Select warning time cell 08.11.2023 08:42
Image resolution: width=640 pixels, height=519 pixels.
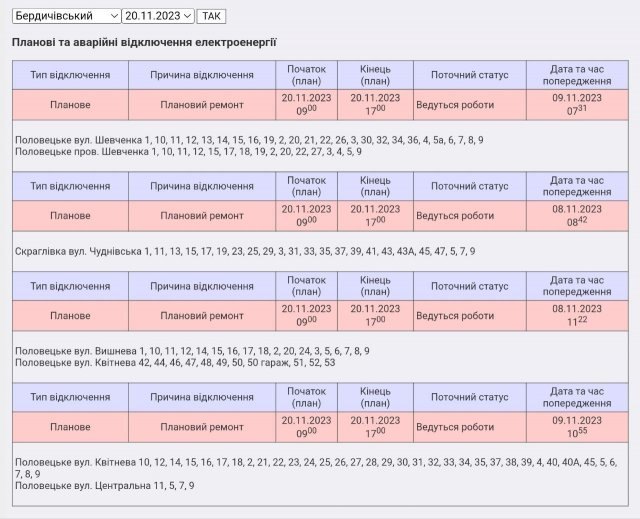(x=577, y=216)
